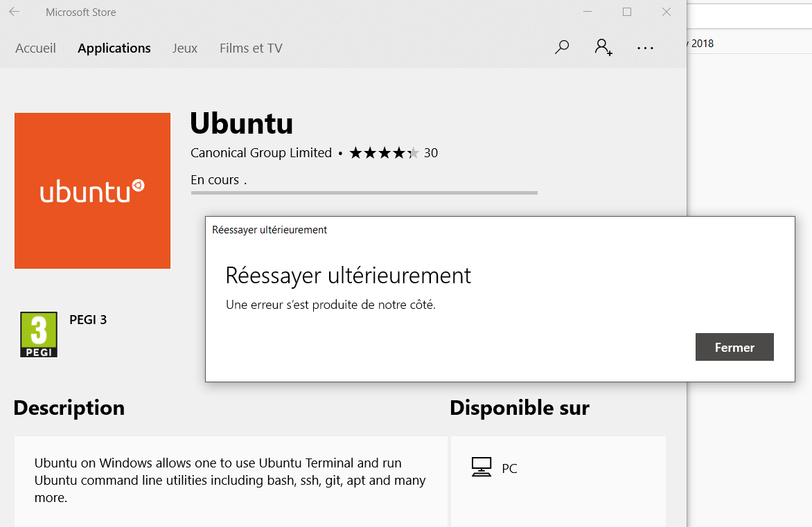Click the En cours progress bar
Viewport: 812px width, 527px height.
pos(364,193)
